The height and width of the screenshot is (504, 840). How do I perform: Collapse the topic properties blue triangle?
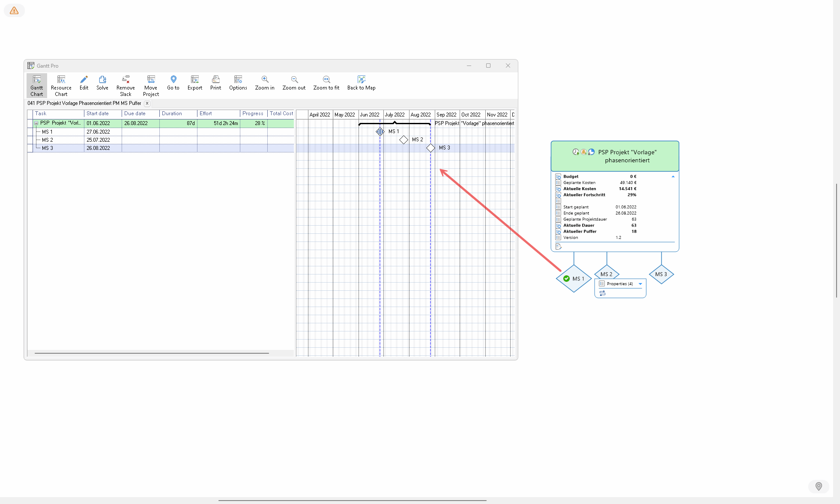tap(673, 176)
